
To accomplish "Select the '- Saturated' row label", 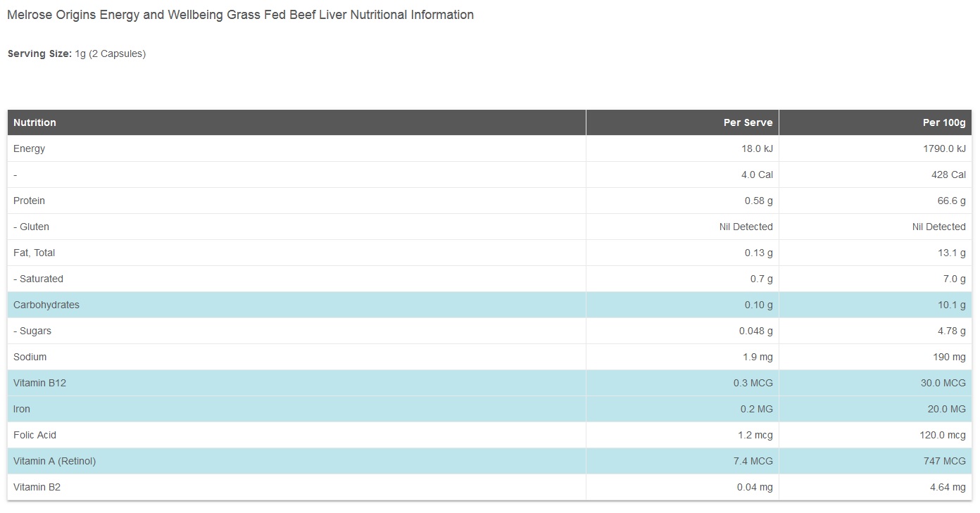I will 38,279.
